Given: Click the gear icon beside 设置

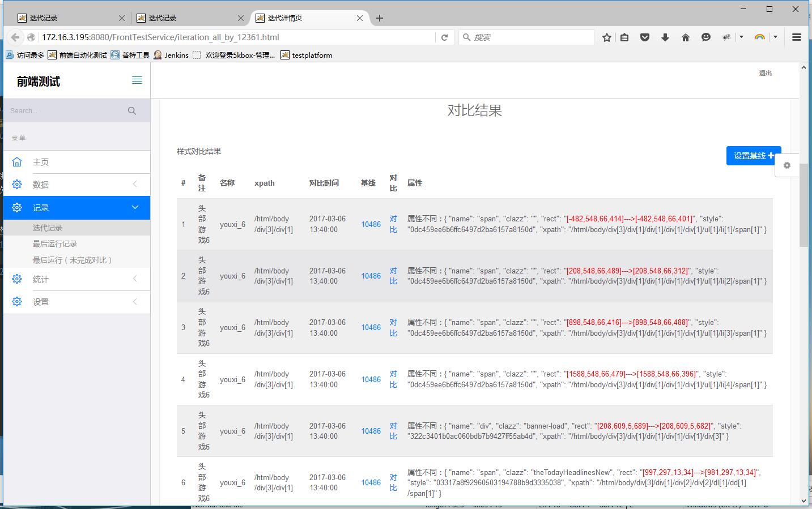Looking at the screenshot, I should tap(17, 302).
